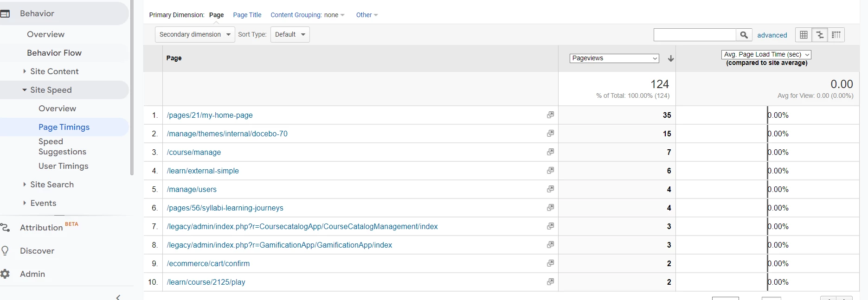Open the Secondary dimension dropdown
This screenshot has height=300, width=868.
195,35
